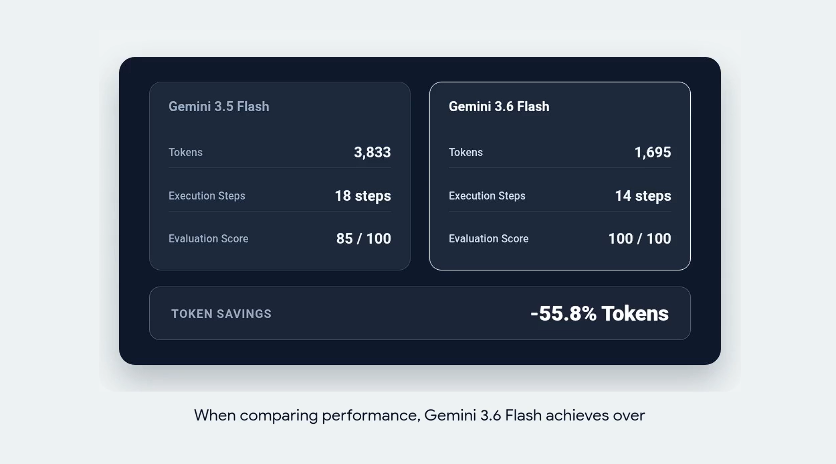836x464 pixels.
Task: Click the caption text below the card
Action: tap(420, 415)
